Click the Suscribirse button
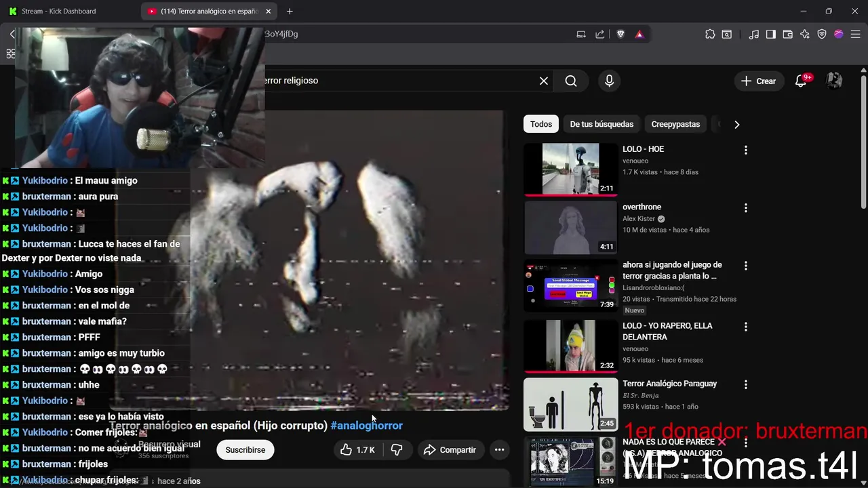The height and width of the screenshot is (488, 868). [245, 450]
